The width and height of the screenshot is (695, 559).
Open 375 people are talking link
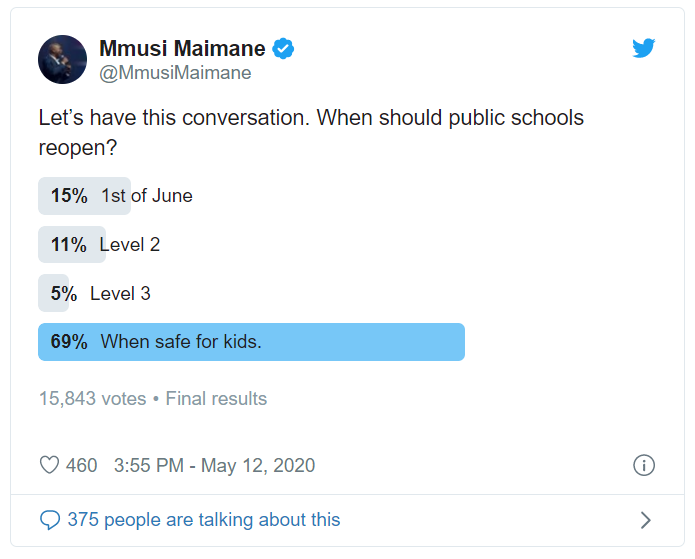pos(203,520)
